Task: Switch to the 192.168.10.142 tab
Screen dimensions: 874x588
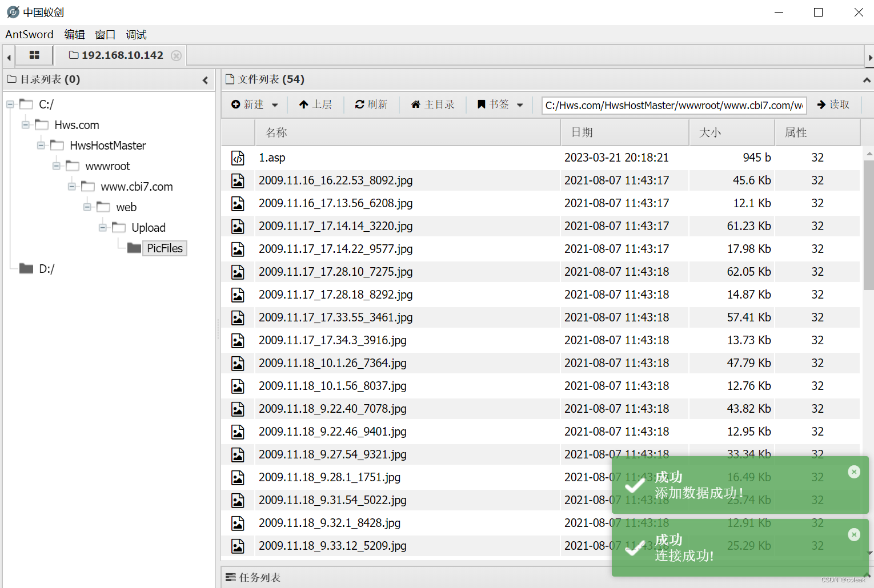Action: click(x=122, y=55)
